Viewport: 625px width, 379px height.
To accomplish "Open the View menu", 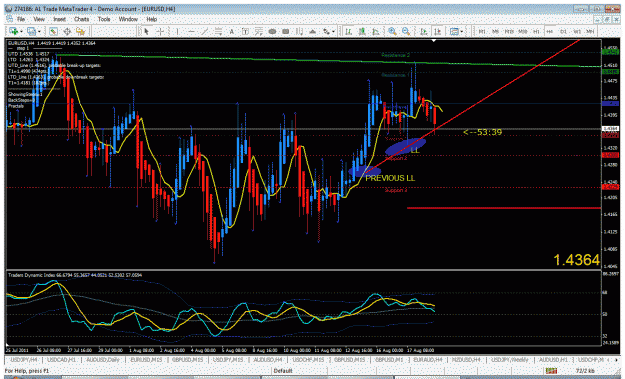I will coord(39,19).
